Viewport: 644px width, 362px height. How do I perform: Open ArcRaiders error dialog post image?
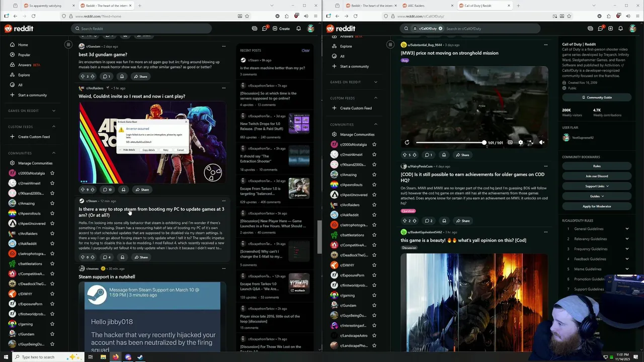pyautogui.click(x=152, y=143)
